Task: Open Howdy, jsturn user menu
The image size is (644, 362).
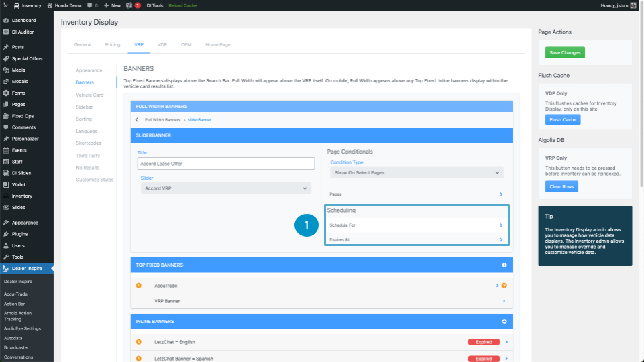Action: [618, 5]
